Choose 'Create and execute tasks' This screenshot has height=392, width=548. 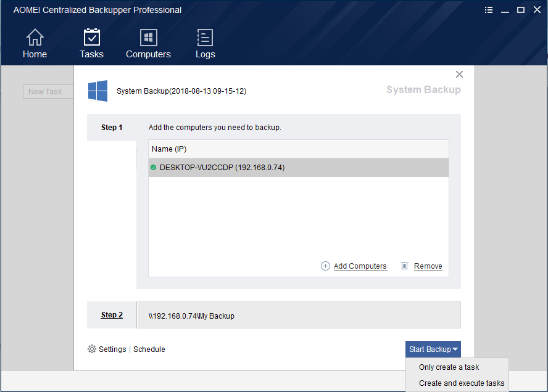(x=462, y=383)
